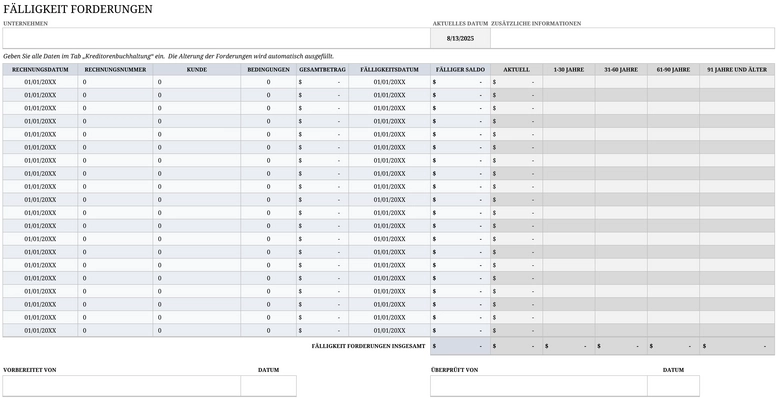The image size is (777, 399).
Task: Click the Zusätzliche Informationen label
Action: (536, 23)
